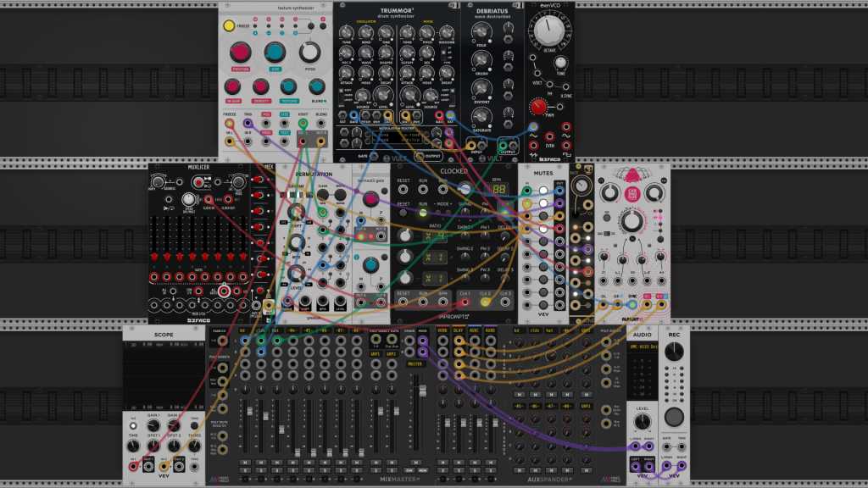Toggle the third Mutes channel button
The image size is (868, 488).
point(543,216)
